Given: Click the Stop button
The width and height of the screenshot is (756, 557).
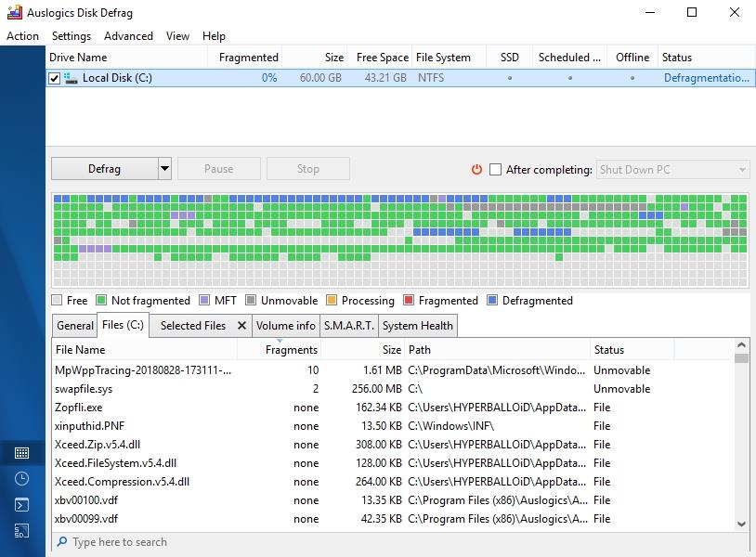Looking at the screenshot, I should [308, 169].
